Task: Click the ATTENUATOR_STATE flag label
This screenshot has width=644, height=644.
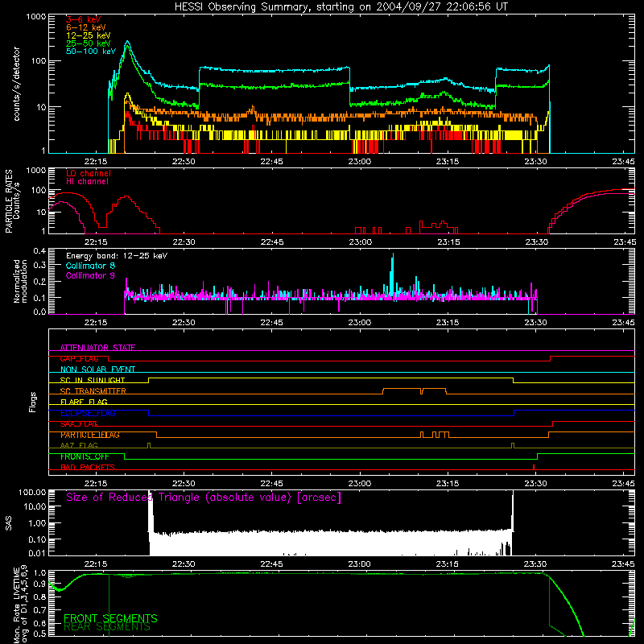Action: (97, 348)
